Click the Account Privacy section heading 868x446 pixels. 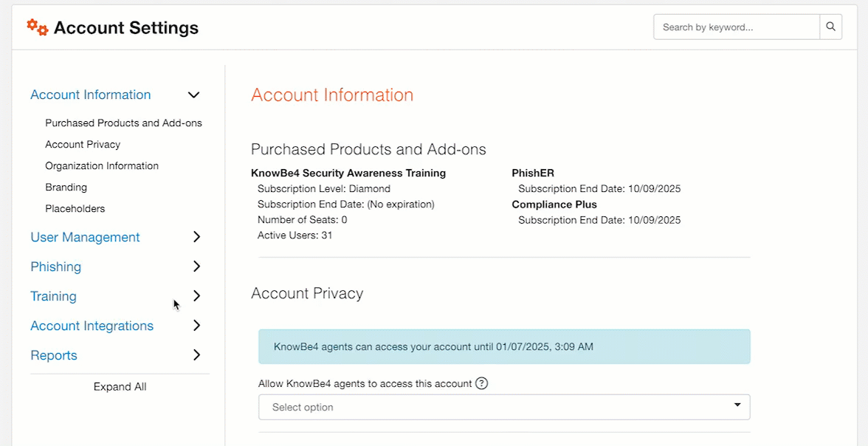point(307,294)
